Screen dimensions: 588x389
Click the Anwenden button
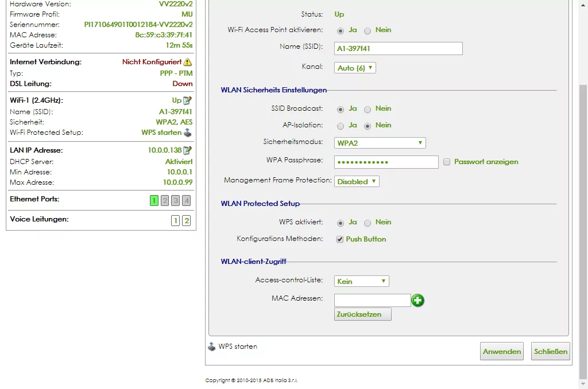click(x=502, y=352)
